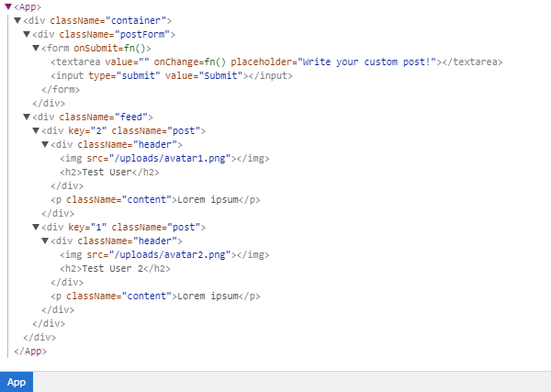551x392 pixels.
Task: Select the h2 Test User element
Action: tap(109, 172)
